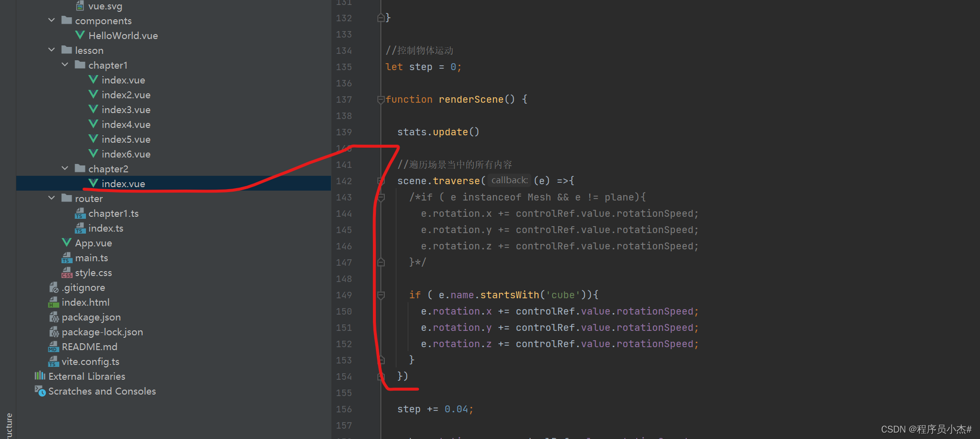Open Scratches and Consoles node
This screenshot has width=980, height=439.
(102, 391)
